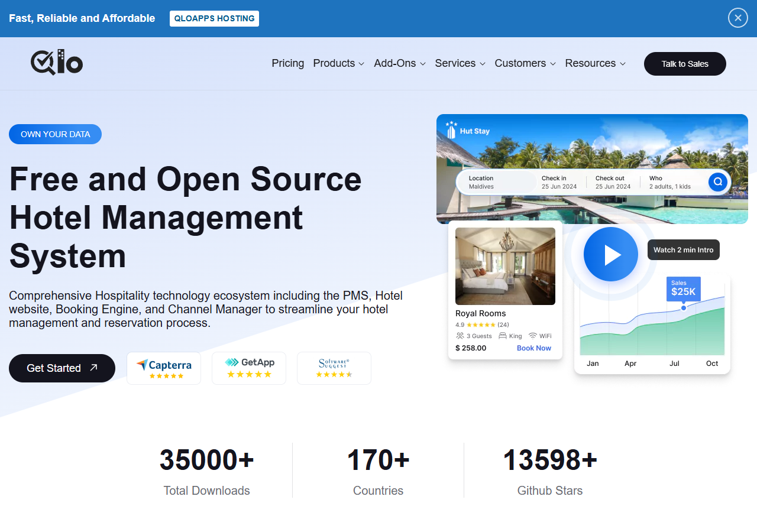Click the Capterra logo arrow icon
Viewport: 757px width, 532px height.
click(142, 365)
